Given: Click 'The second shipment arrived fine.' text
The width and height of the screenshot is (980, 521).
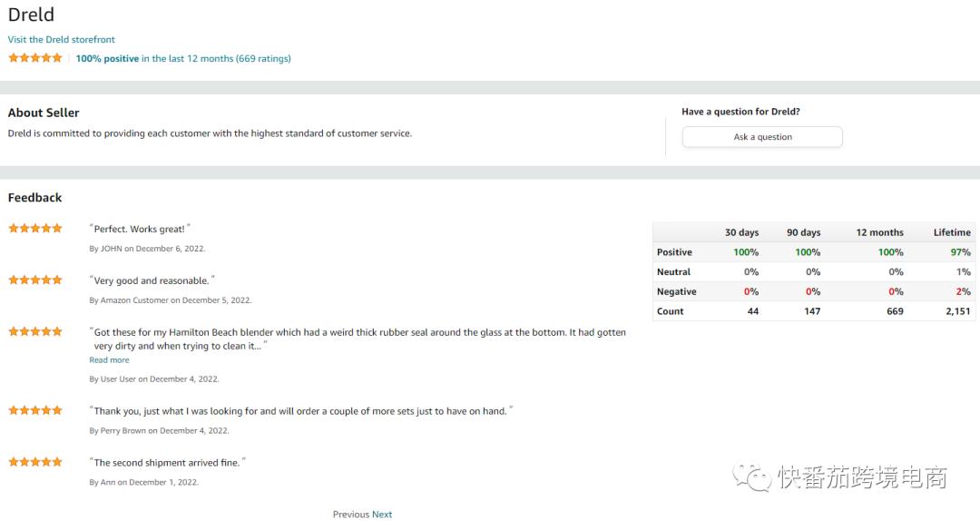Looking at the screenshot, I should tap(167, 463).
